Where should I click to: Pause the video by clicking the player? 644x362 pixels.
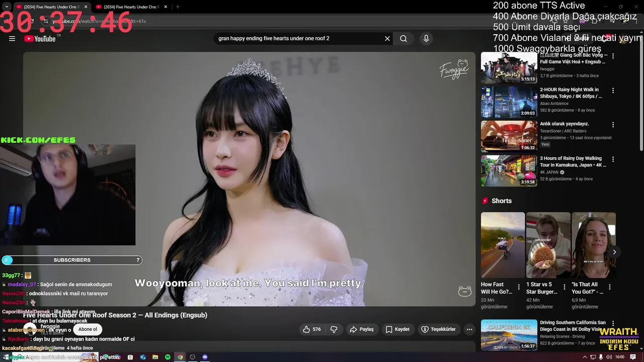pos(249,179)
